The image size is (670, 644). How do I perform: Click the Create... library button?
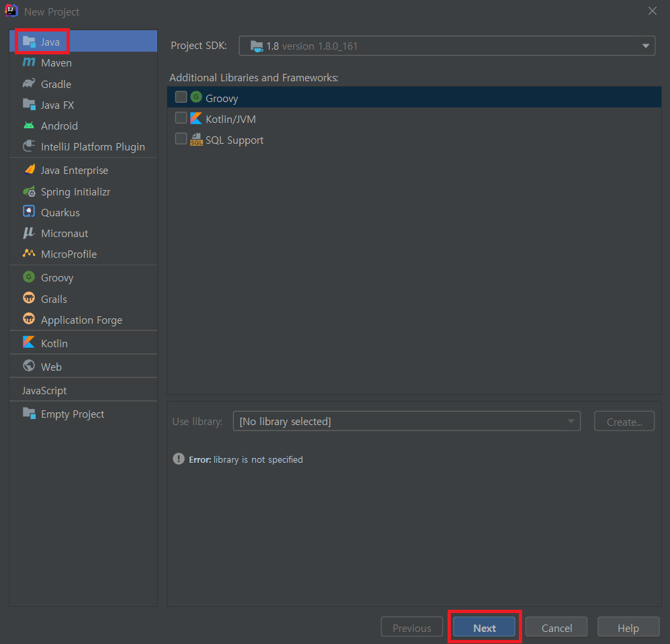click(624, 422)
